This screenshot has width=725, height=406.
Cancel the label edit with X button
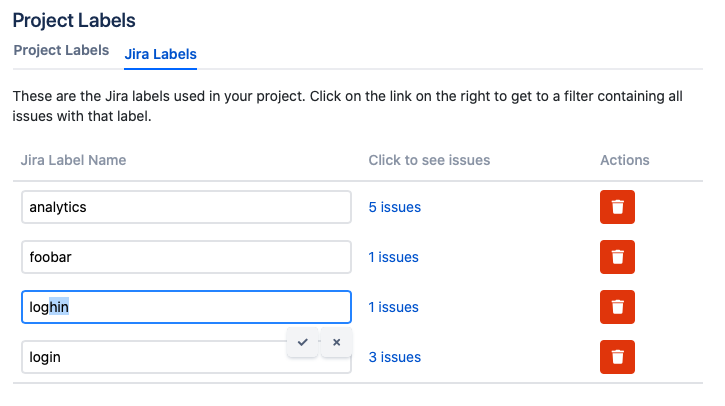point(337,342)
